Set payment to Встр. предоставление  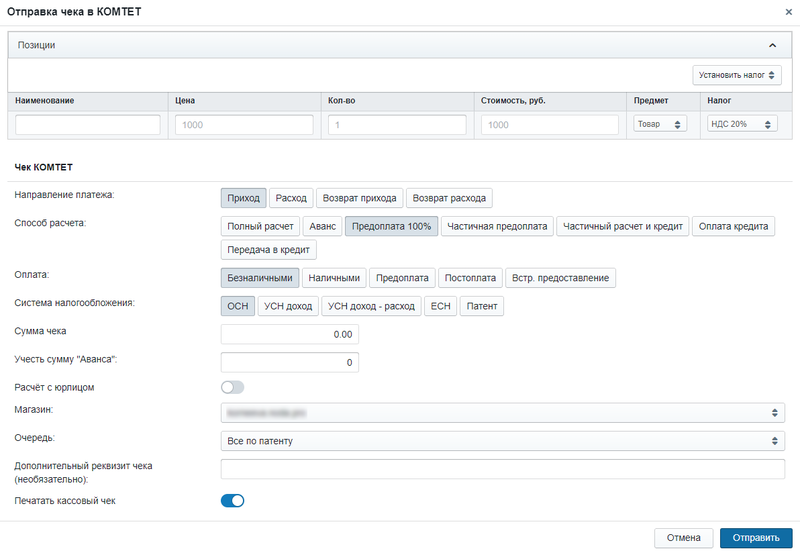point(560,278)
